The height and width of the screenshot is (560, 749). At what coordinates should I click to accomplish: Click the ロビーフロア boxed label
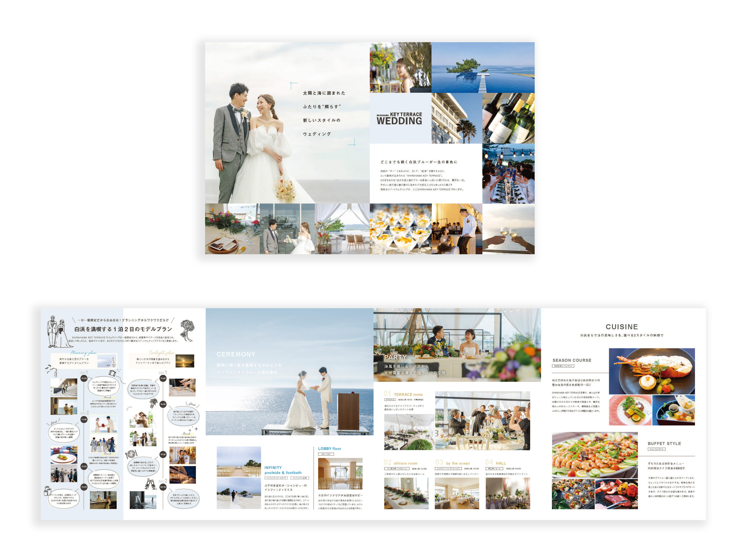326,454
